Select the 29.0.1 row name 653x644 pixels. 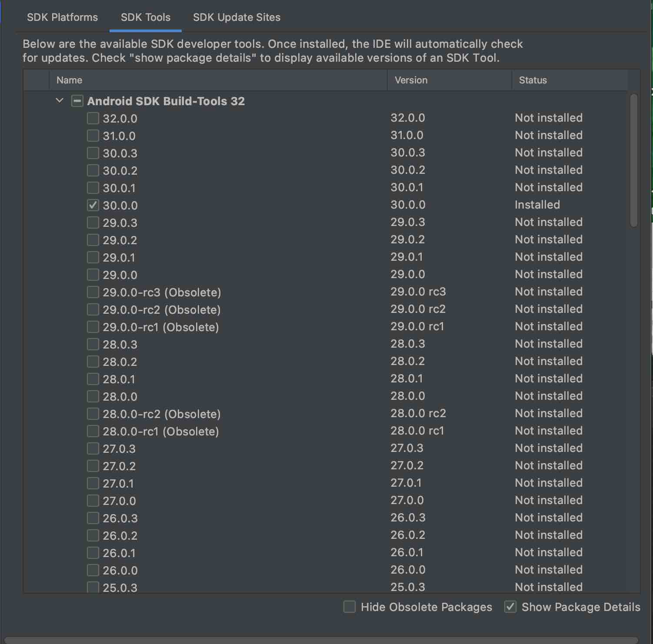coord(119,258)
